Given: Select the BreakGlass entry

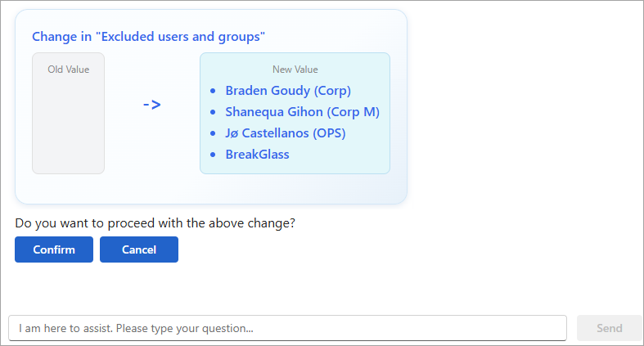Looking at the screenshot, I should [x=257, y=155].
